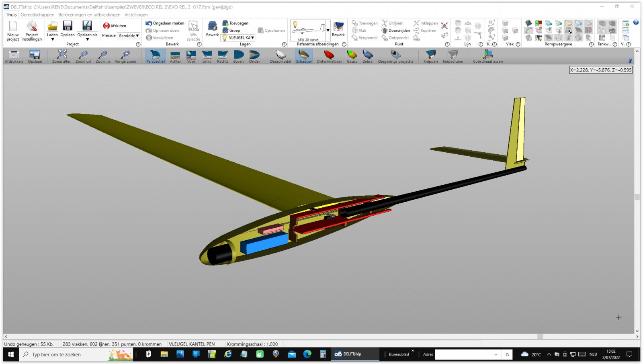Open the taskbar Adres dropdown arrow
The width and height of the screenshot is (643, 364).
coord(496,354)
